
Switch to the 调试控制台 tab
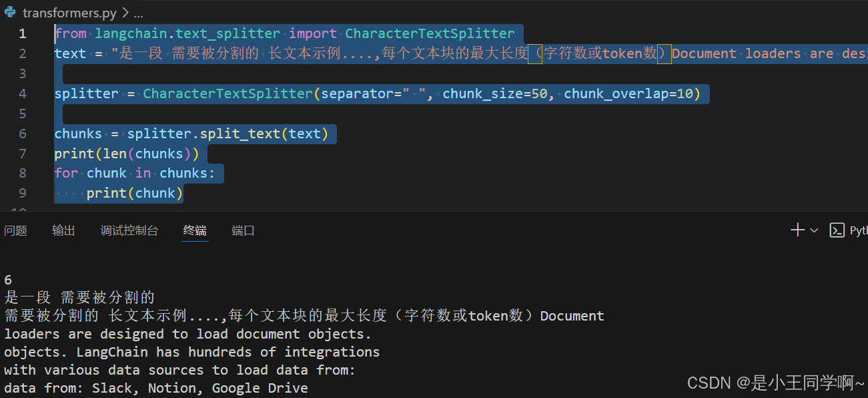(x=129, y=230)
